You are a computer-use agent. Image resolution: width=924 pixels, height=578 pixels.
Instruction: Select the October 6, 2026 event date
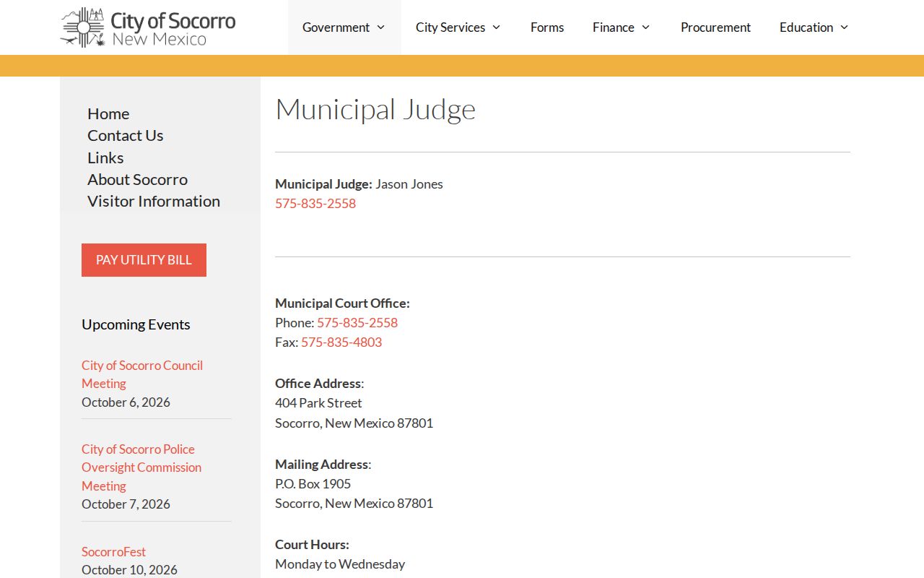[x=126, y=402]
